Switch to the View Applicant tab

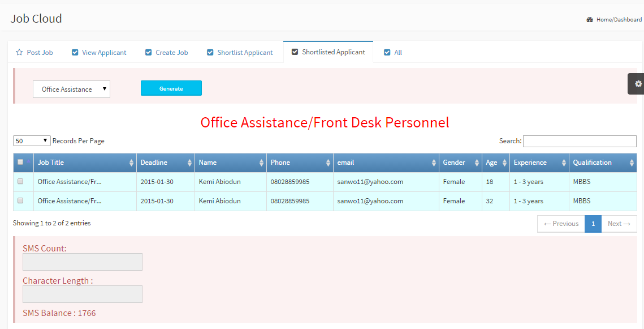click(x=99, y=53)
